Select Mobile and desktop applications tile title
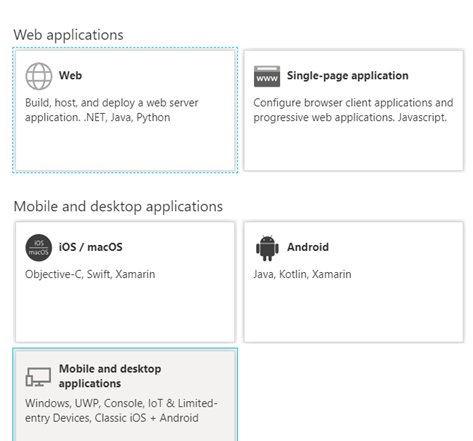 (x=110, y=376)
